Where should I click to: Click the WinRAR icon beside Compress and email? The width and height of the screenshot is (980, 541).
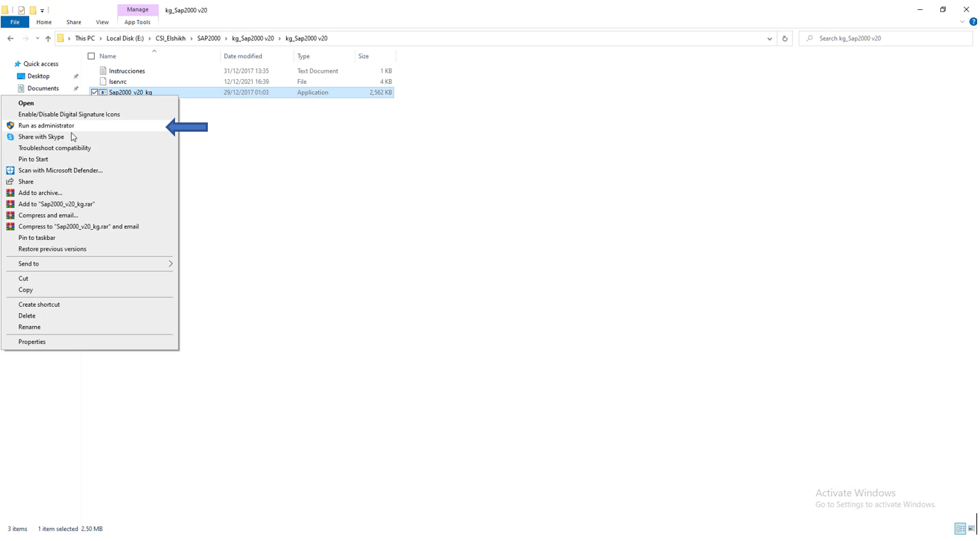coord(10,215)
